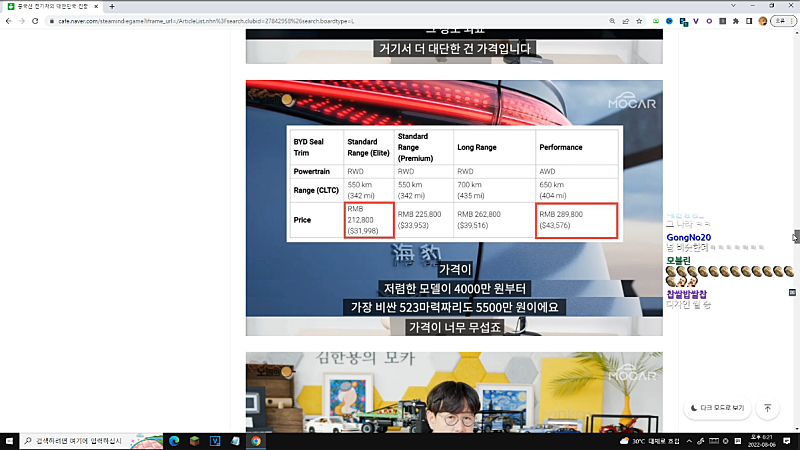Click the 찹쌀밥쌀찹 chat username

pos(687,294)
